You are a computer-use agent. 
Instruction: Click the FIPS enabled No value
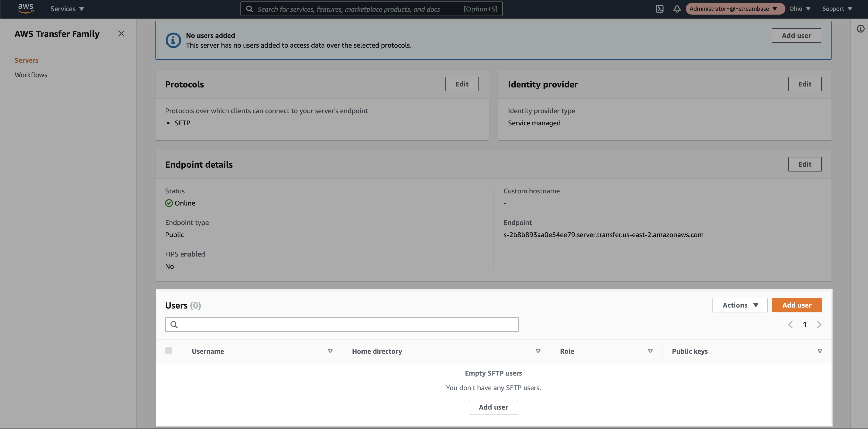[169, 266]
